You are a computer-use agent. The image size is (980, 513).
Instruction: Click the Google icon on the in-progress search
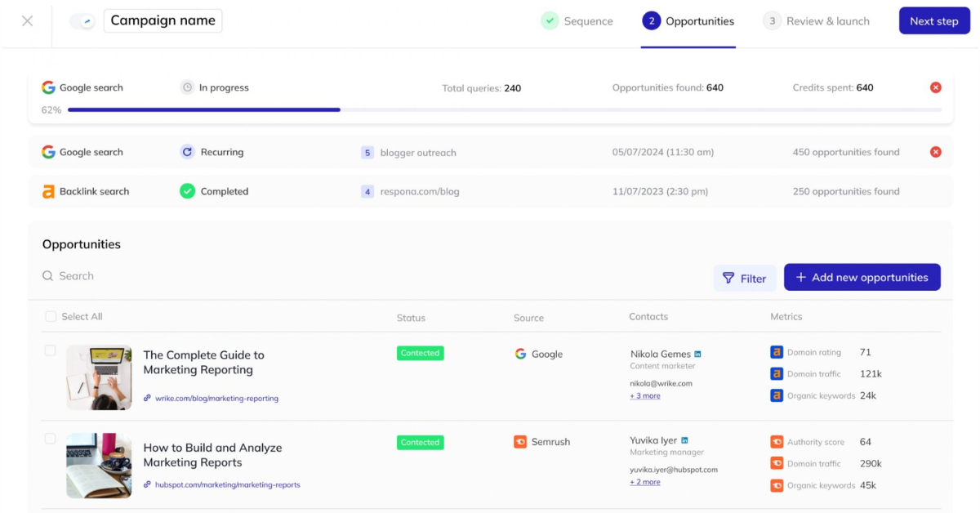[x=48, y=87]
